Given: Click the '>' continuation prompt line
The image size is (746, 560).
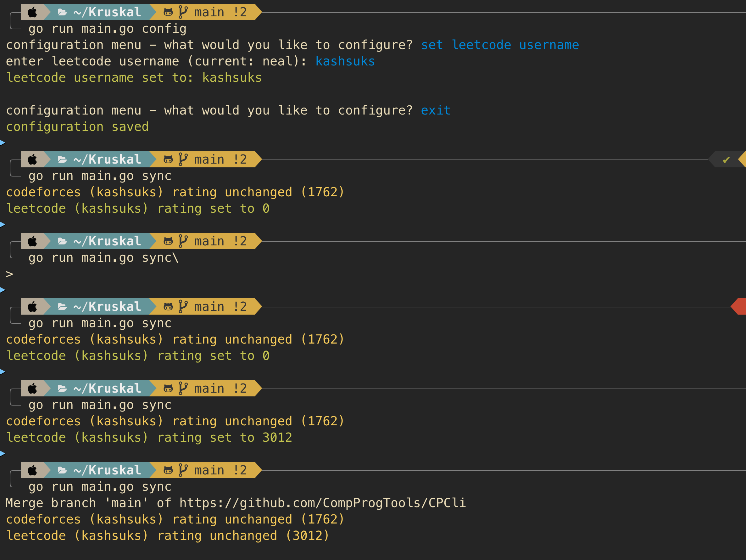Looking at the screenshot, I should (9, 274).
